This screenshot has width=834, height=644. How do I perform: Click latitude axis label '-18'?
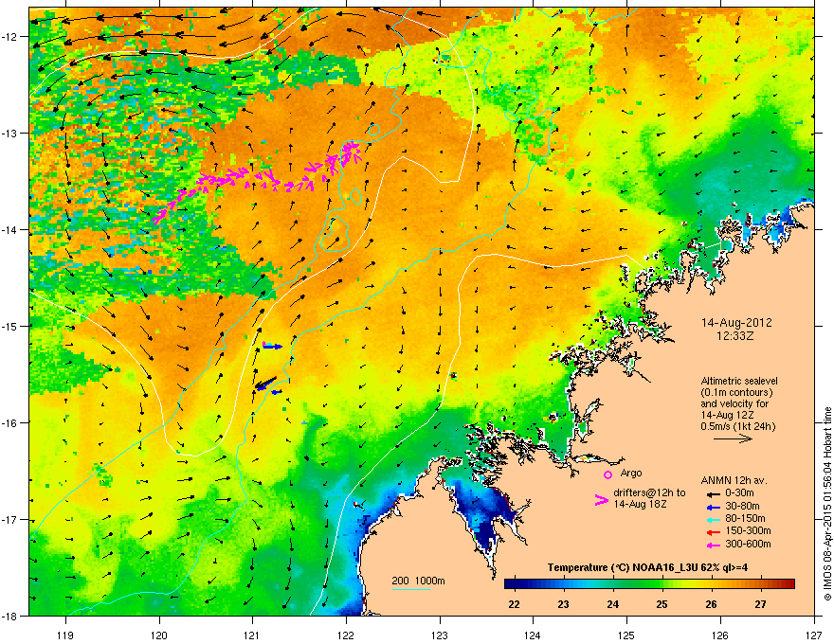[x=10, y=616]
